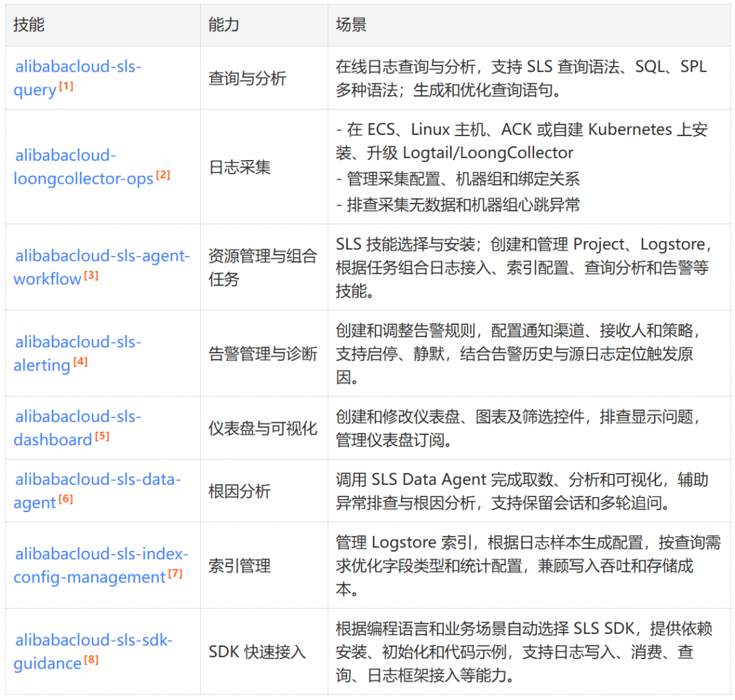Click the footnote reference [5]
This screenshot has height=700, width=735.
(101, 436)
